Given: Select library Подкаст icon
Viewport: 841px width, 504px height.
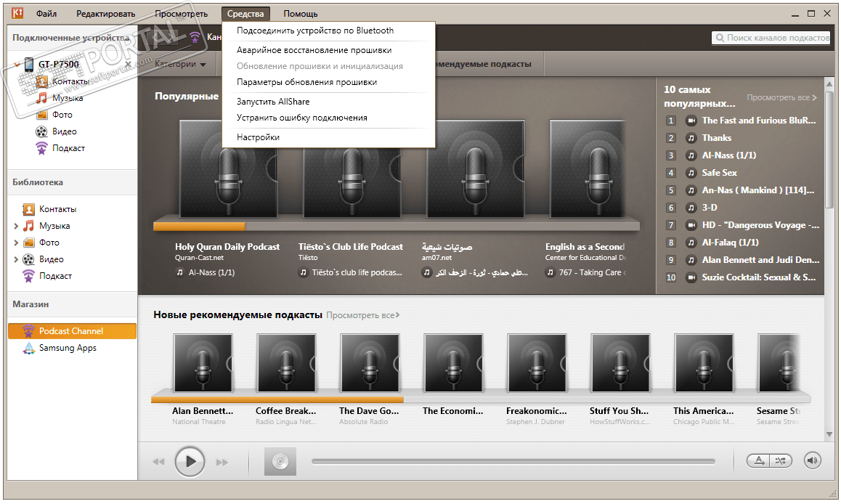Looking at the screenshot, I should pyautogui.click(x=28, y=275).
